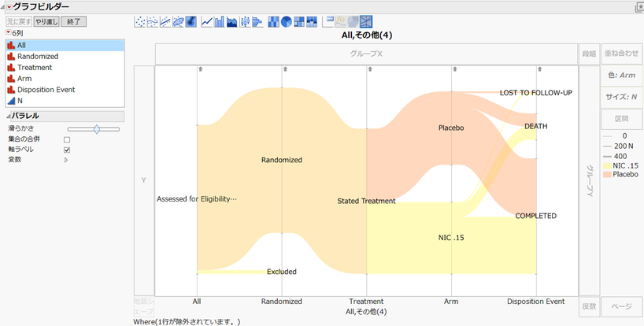Select the Heatmap element icon
The height and width of the screenshot is (326, 644).
coord(273,22)
